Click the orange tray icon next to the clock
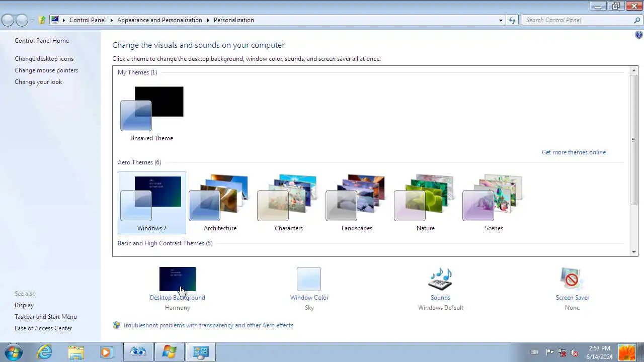 tap(627, 352)
